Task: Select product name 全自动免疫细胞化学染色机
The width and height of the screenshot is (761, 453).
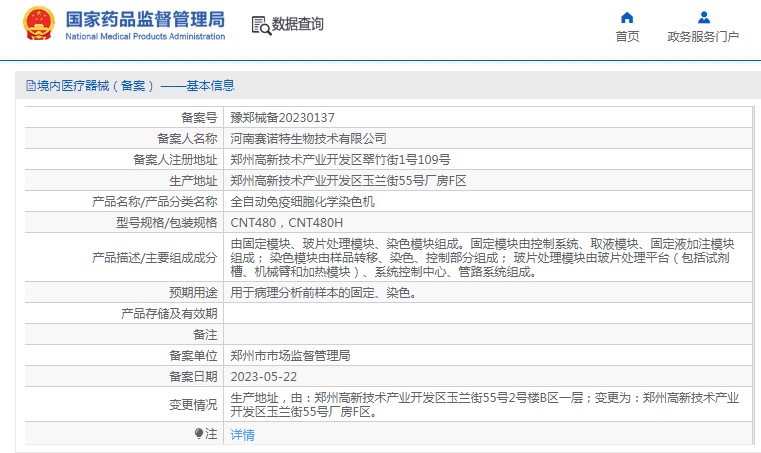Action: (x=302, y=201)
